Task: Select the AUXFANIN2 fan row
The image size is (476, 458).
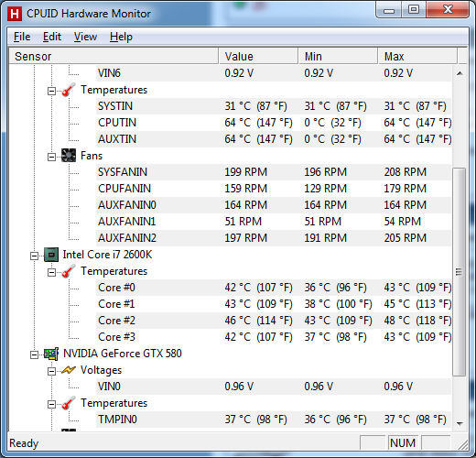Action: click(x=274, y=238)
